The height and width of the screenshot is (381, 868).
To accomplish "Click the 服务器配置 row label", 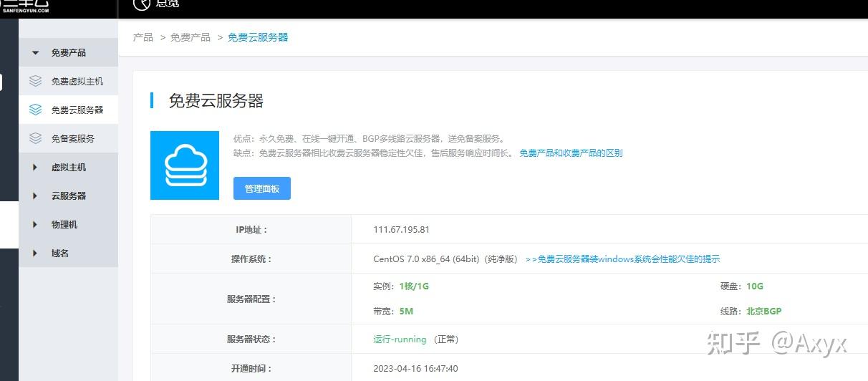I will tap(251, 299).
